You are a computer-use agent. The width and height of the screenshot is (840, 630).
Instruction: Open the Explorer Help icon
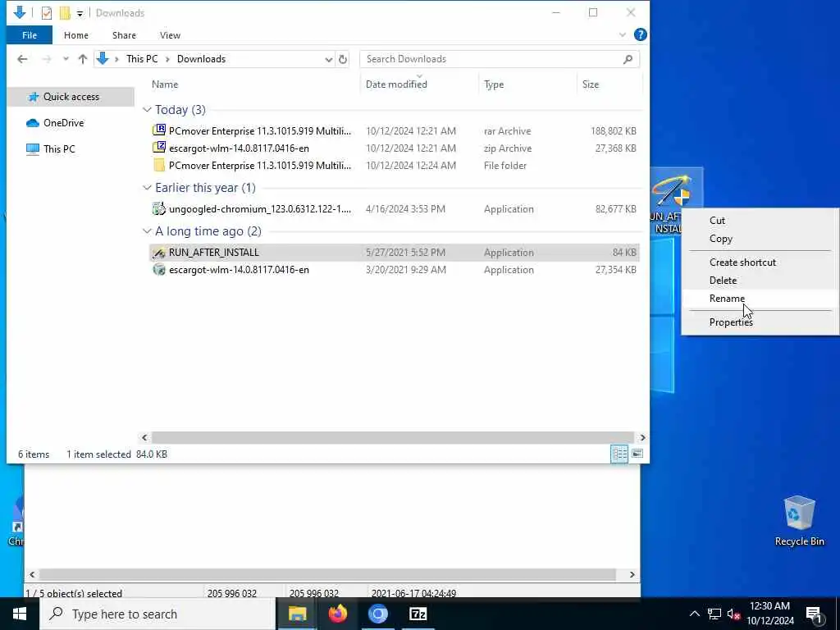pyautogui.click(x=640, y=34)
